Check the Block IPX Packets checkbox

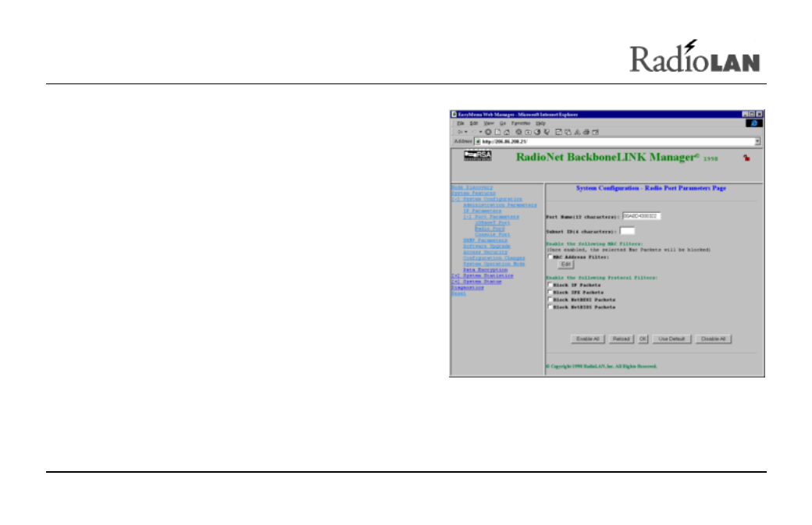tap(550, 292)
